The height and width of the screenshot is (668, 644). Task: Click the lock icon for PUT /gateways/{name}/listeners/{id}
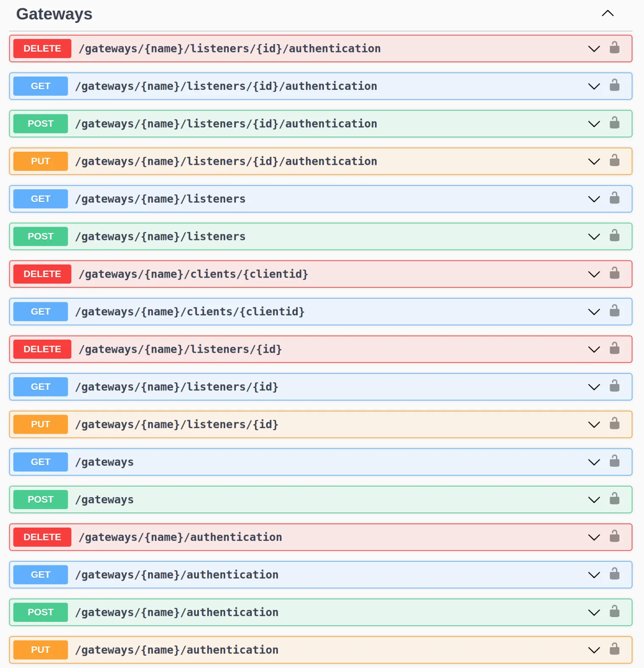[x=614, y=423]
